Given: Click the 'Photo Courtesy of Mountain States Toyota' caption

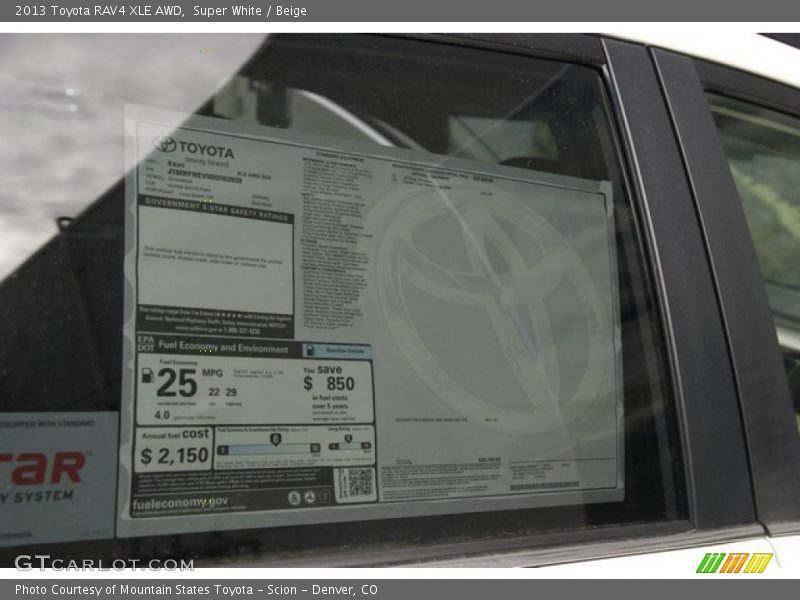Looking at the screenshot, I should click(134, 590).
